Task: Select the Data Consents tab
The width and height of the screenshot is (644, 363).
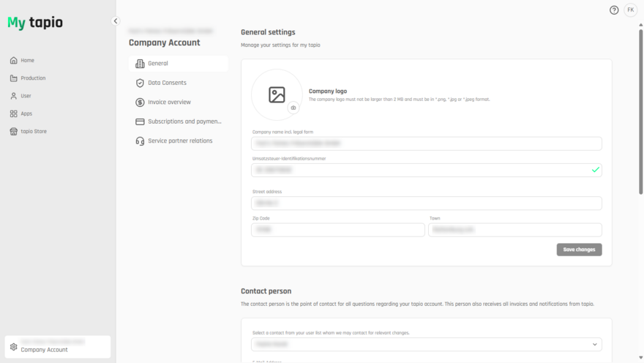Action: pos(179,83)
